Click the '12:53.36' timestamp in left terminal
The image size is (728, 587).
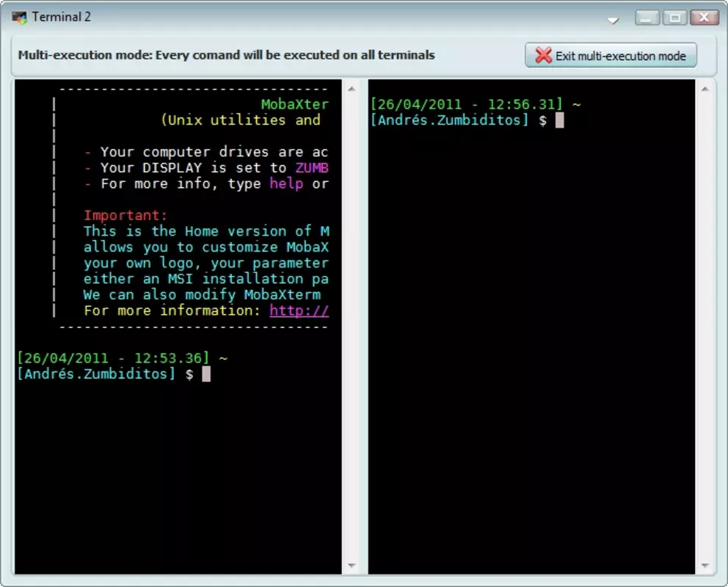coord(168,358)
